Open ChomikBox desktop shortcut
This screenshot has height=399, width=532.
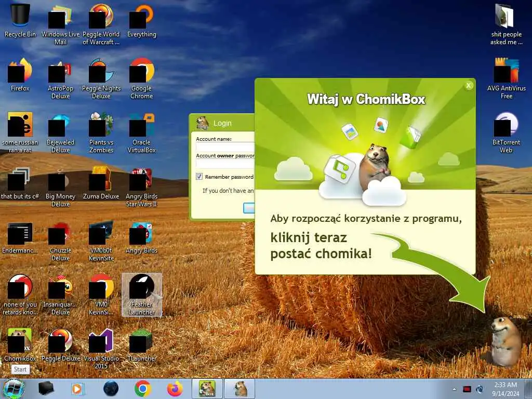[x=20, y=344]
